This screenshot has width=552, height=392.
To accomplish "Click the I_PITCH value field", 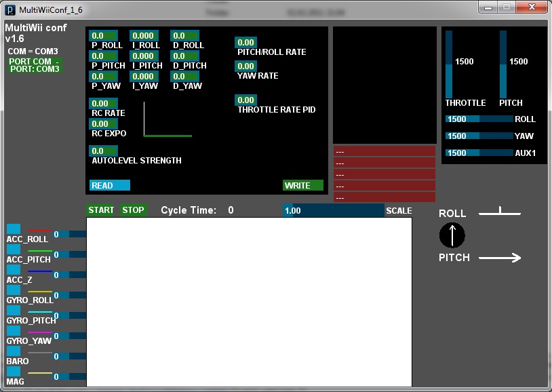I will click(144, 56).
